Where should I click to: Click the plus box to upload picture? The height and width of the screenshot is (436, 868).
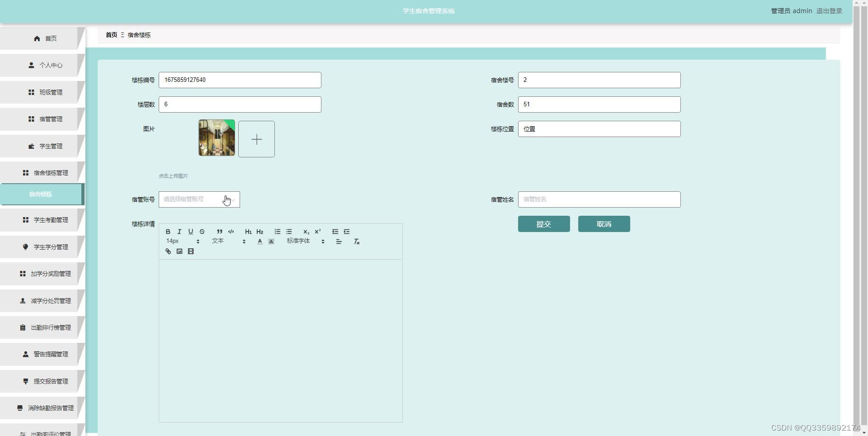tap(256, 139)
